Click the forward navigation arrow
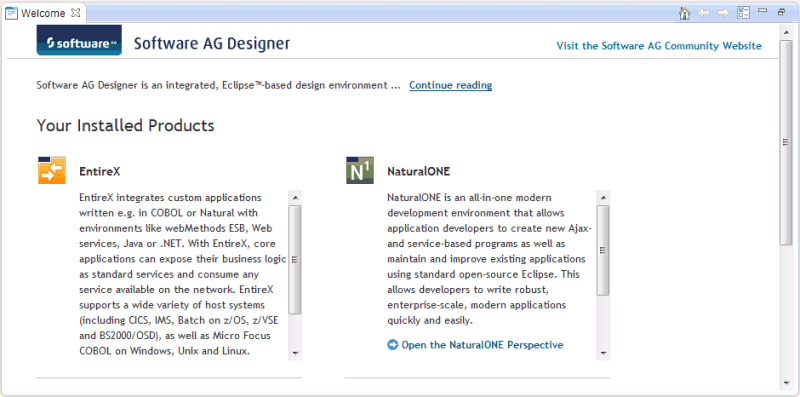This screenshot has height=397, width=800. (x=723, y=13)
